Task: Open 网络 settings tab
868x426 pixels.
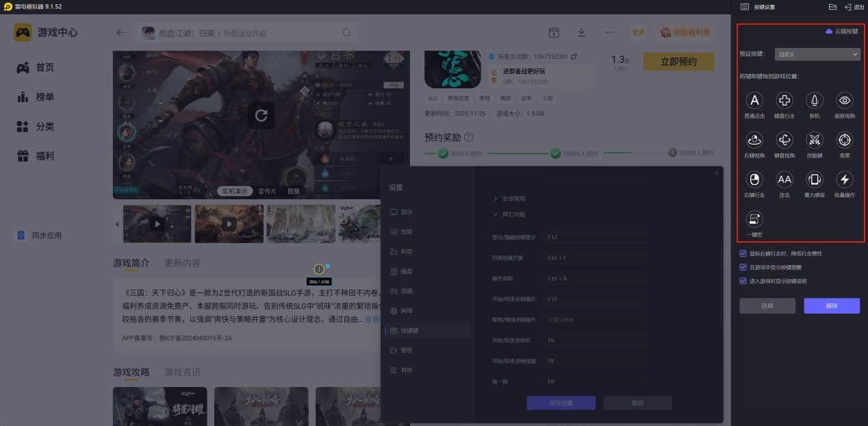Action: (x=427, y=311)
